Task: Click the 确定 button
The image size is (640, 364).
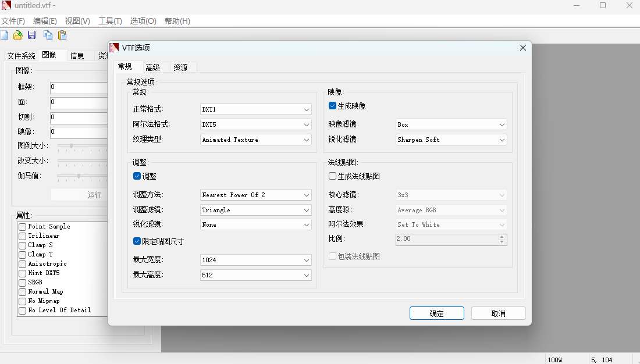Action: [437, 313]
